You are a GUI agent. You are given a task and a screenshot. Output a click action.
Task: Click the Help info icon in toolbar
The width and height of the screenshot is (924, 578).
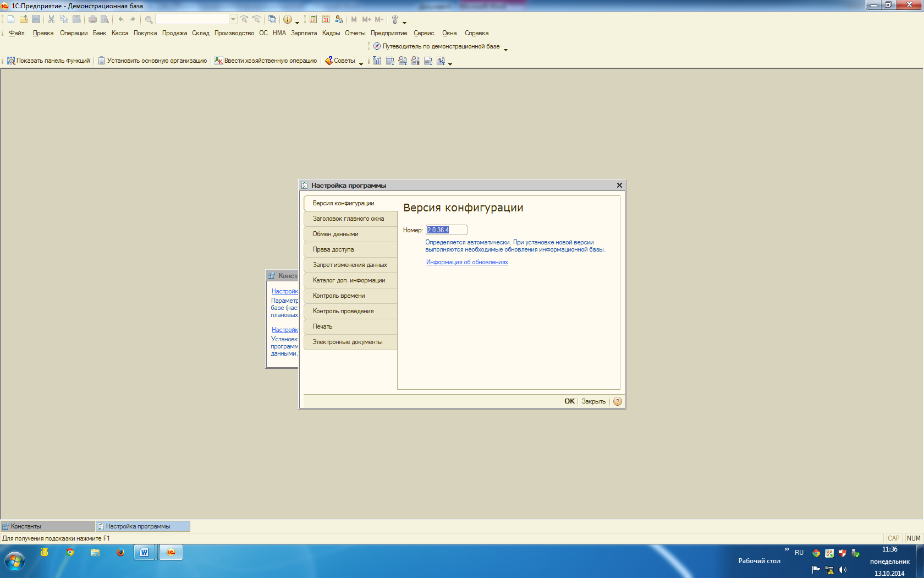click(288, 19)
